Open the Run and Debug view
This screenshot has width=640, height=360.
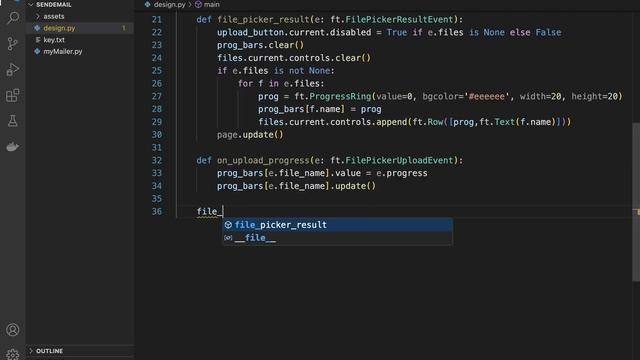13,69
